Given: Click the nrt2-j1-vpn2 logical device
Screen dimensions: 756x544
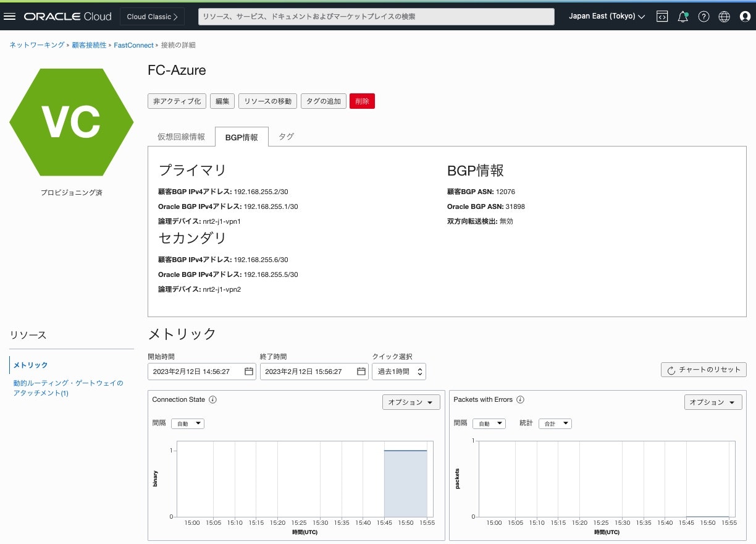Looking at the screenshot, I should click(222, 289).
